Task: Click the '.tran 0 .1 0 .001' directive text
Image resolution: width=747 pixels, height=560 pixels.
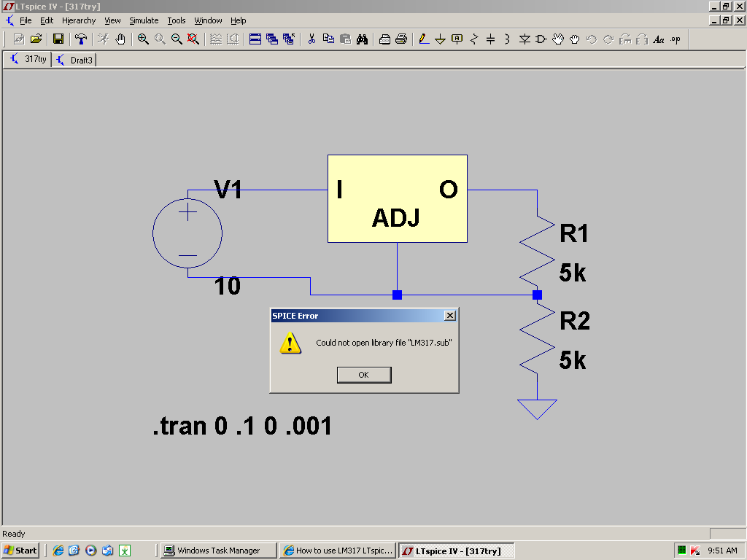Action: [x=242, y=426]
